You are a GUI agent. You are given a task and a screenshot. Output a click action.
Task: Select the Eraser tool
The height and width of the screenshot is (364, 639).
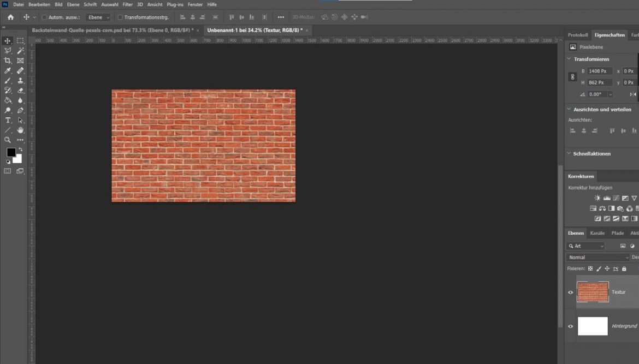pos(20,91)
